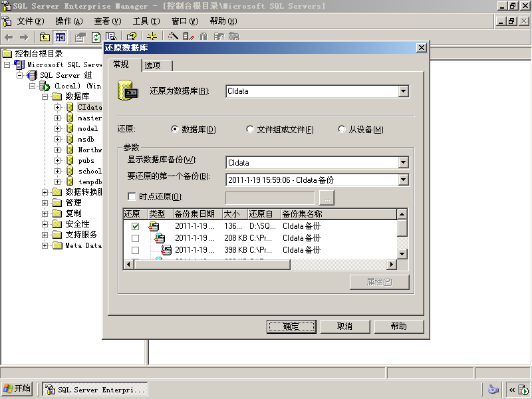532x399 pixels.
Task: Close the 还原数据库 dialog
Action: click(x=421, y=47)
